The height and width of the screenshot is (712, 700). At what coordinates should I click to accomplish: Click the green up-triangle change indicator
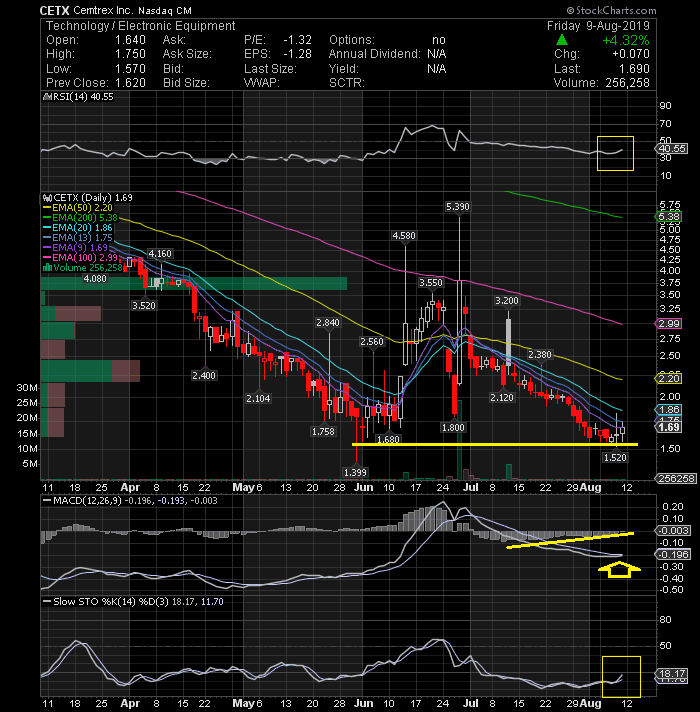[x=562, y=40]
